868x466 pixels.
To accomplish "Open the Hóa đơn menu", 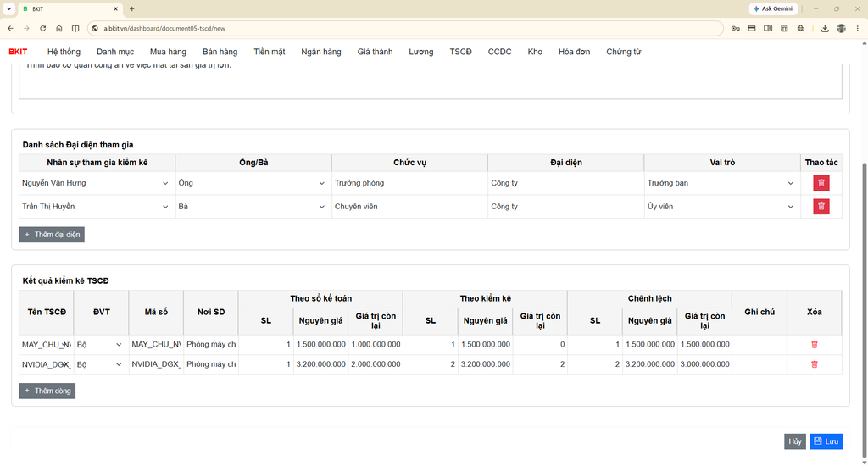I will tap(574, 52).
